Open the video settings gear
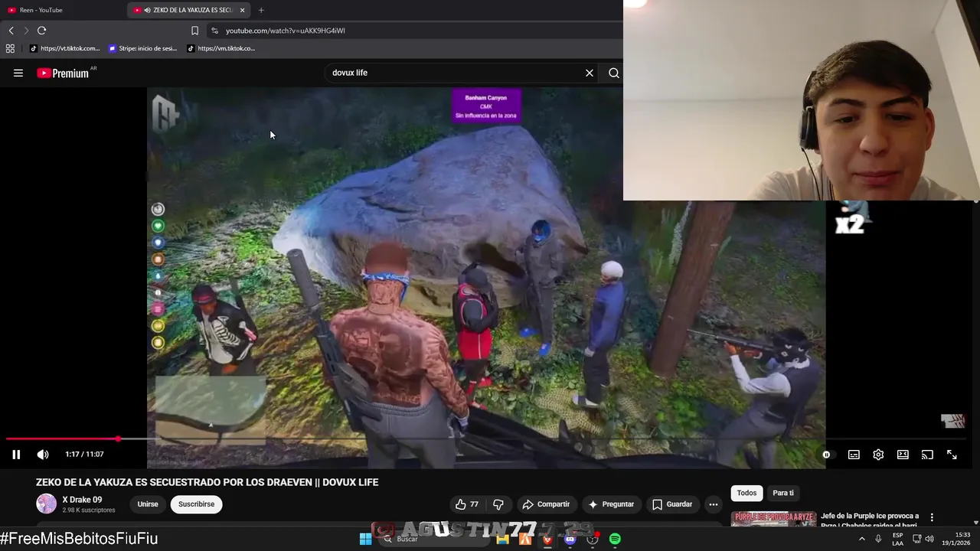Image resolution: width=980 pixels, height=551 pixels. 878,455
